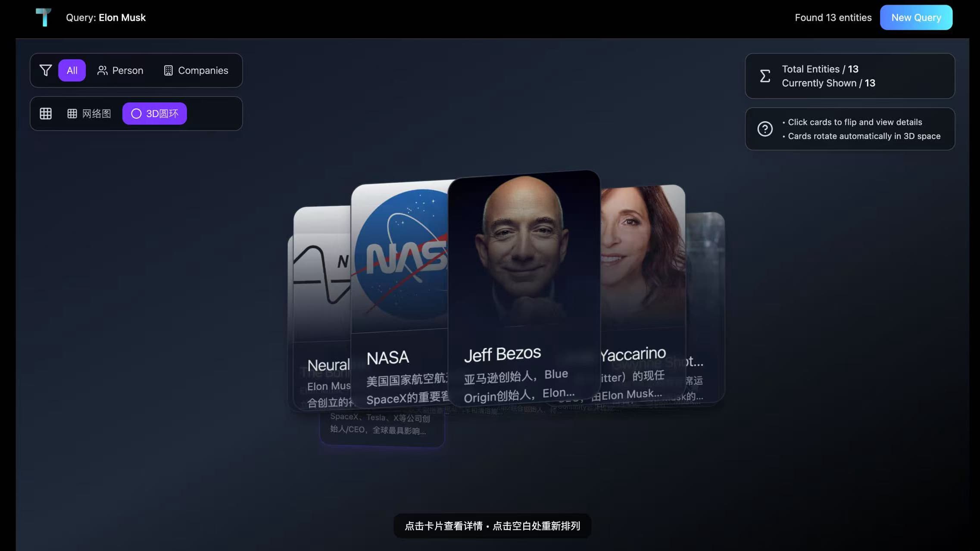Click the "Query: Elon Musk" header text
The width and height of the screenshot is (980, 551).
[x=106, y=18]
